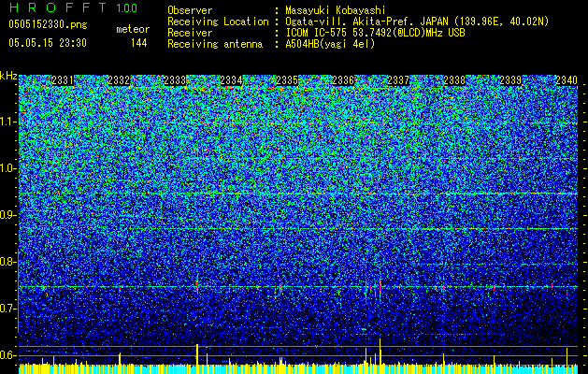Click the 0.7 kHz axis label
The width and height of the screenshot is (588, 374).
click(x=7, y=309)
